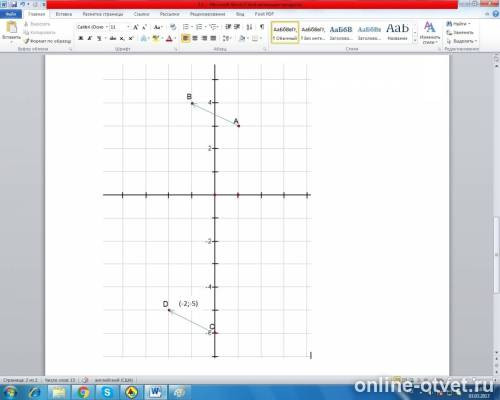This screenshot has height=400, width=500.
Task: Expand the Find (Найти) dropdown arrow
Action: click(469, 24)
